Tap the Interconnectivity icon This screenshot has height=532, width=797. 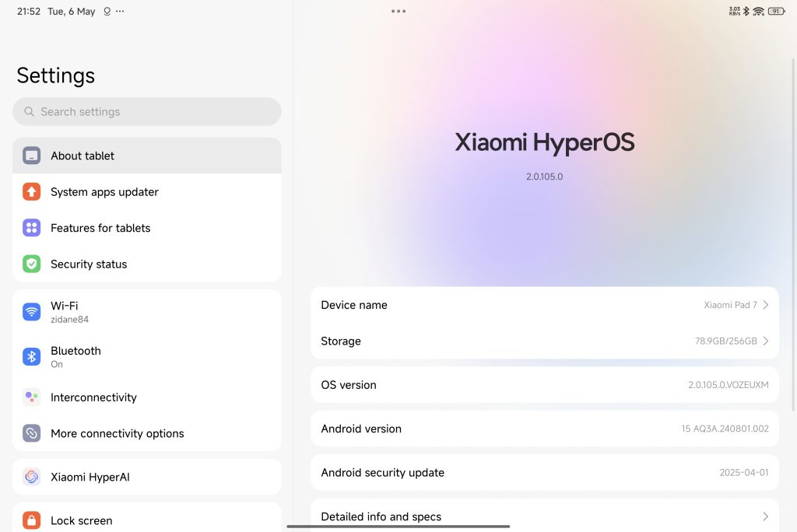click(x=31, y=397)
